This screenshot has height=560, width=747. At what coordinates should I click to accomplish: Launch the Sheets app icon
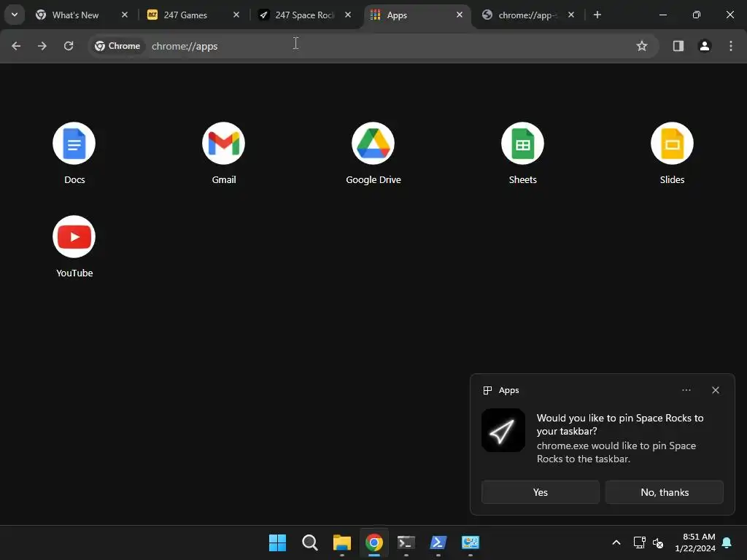pyautogui.click(x=522, y=144)
